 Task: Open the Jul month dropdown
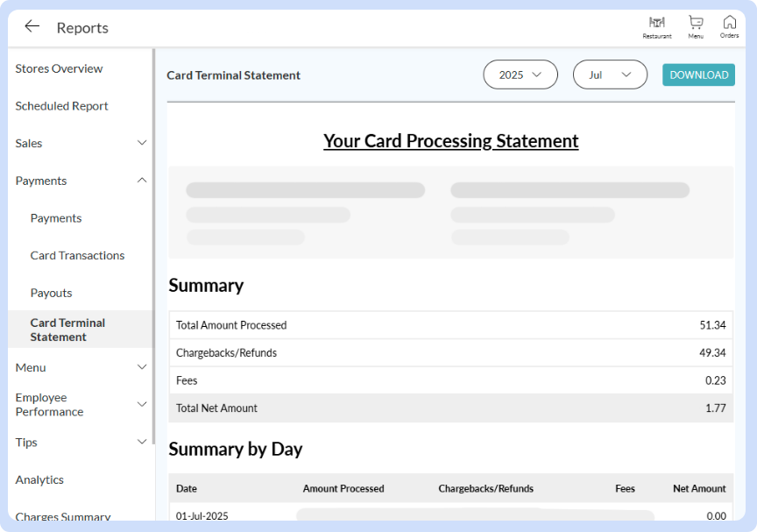click(x=610, y=74)
